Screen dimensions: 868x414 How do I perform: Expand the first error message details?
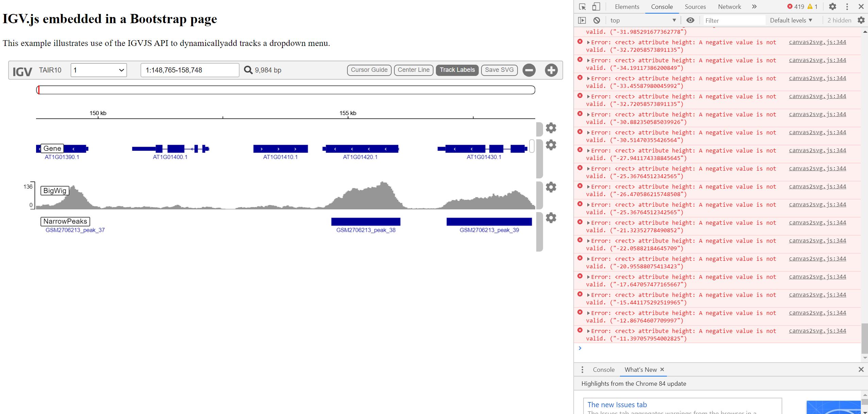[x=588, y=42]
